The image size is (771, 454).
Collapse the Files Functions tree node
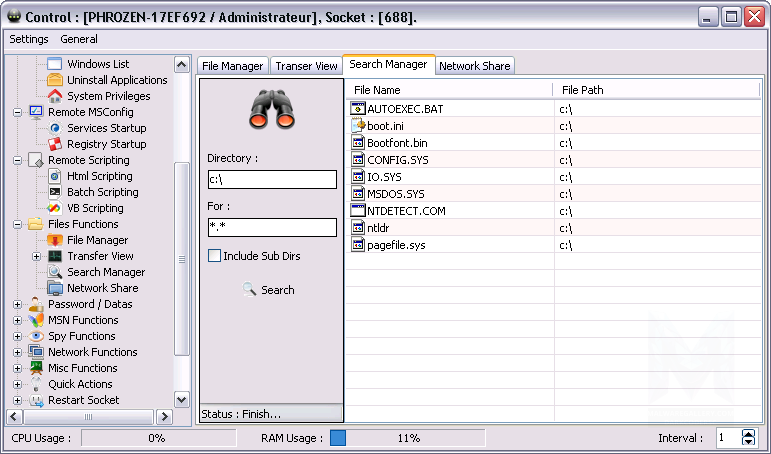click(x=18, y=224)
